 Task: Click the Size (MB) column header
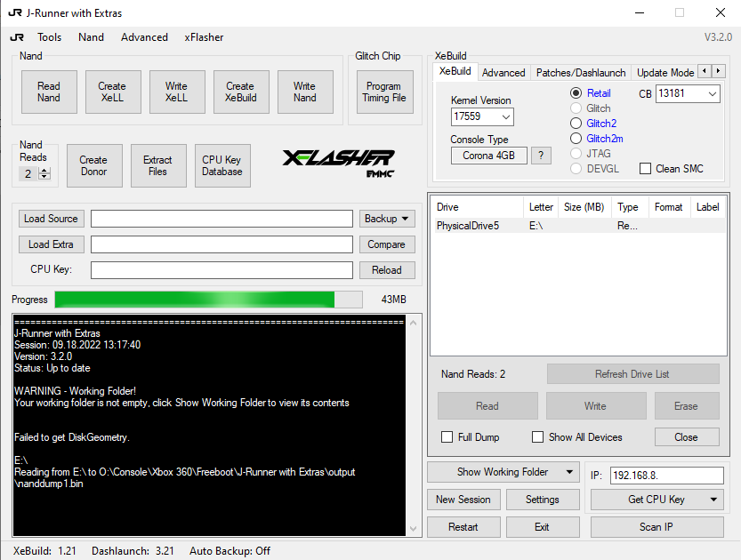[585, 207]
